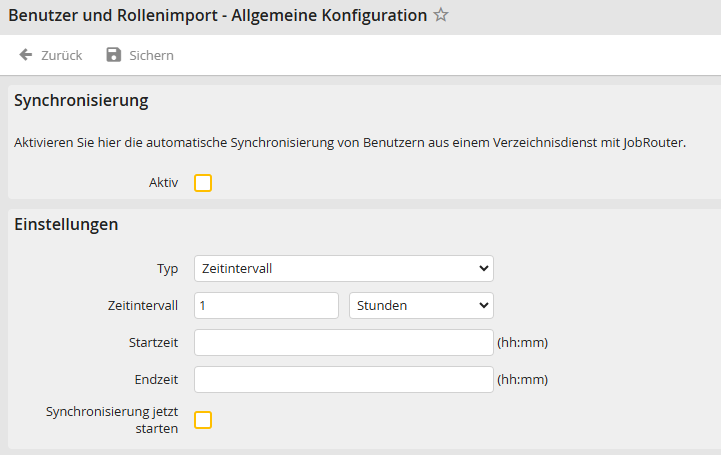Open the Typ dropdown showing Zeitintervall

[x=344, y=268]
